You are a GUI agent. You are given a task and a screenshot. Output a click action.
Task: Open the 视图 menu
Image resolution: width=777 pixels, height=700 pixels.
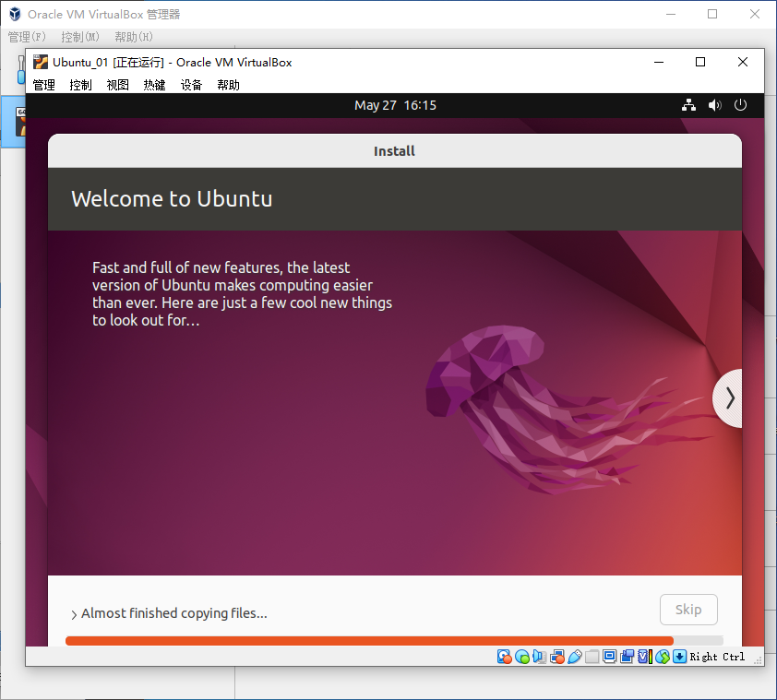117,85
